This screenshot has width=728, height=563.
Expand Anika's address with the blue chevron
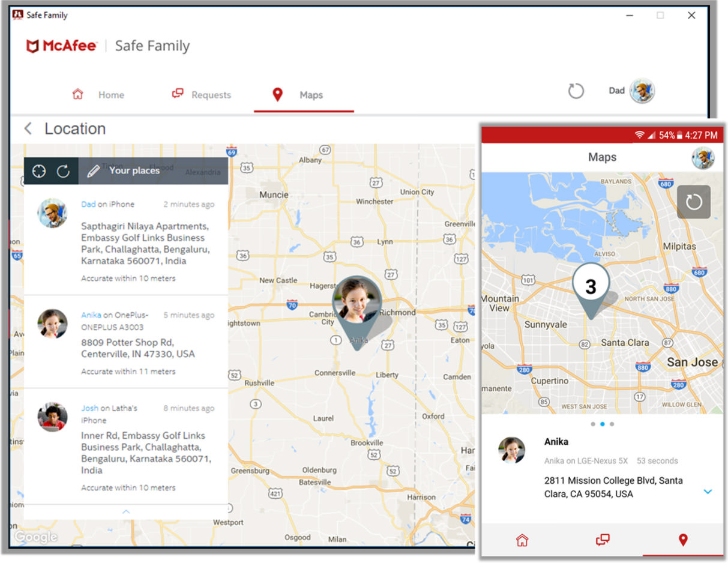[707, 492]
